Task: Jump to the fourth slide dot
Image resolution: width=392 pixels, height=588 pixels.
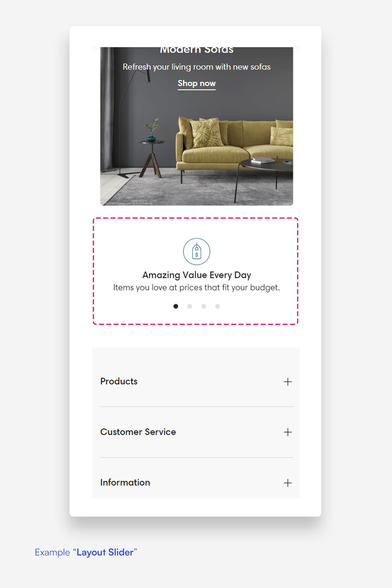Action: 217,306
